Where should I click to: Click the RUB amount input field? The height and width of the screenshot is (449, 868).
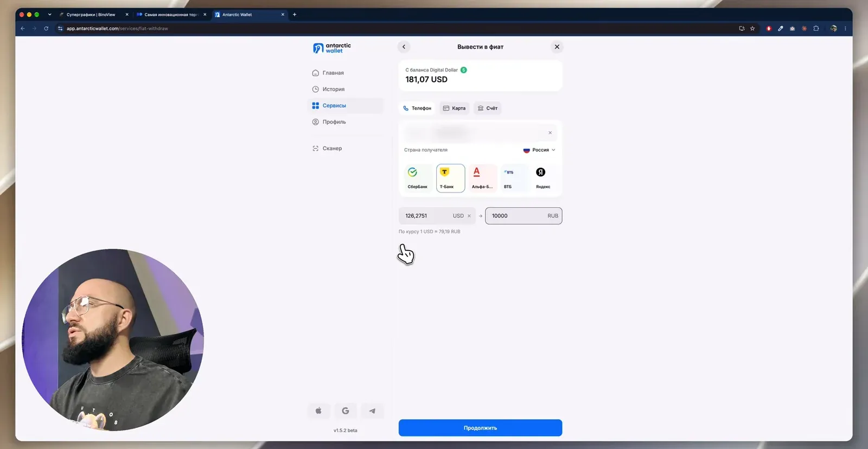pyautogui.click(x=524, y=216)
